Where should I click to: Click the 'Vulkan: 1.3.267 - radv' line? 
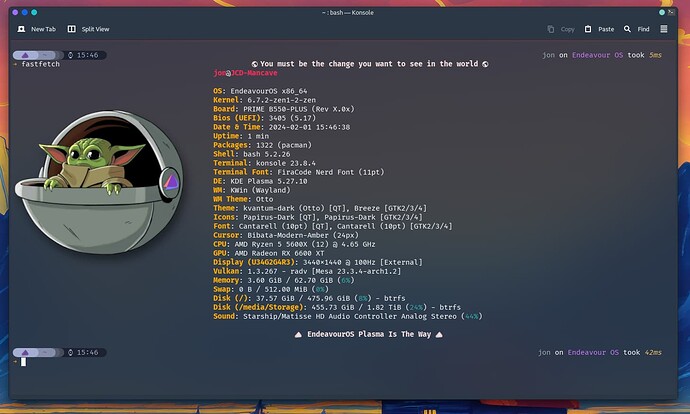[x=307, y=271]
